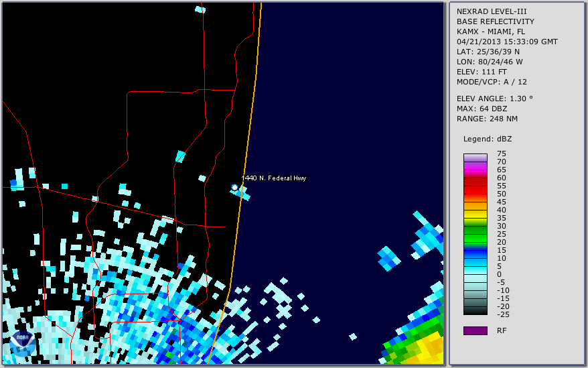Select the ELEV ANGLE: 1.30 text

pyautogui.click(x=495, y=99)
